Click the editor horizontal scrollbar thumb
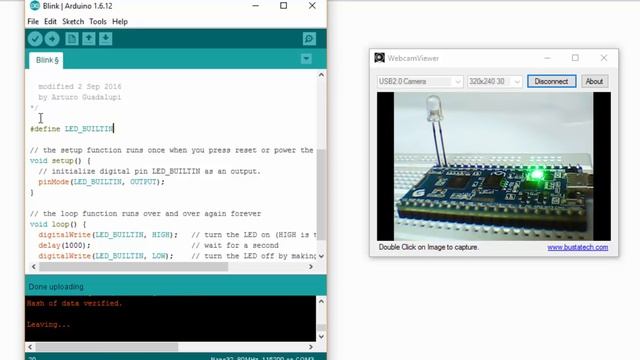640x360 pixels. click(133, 267)
